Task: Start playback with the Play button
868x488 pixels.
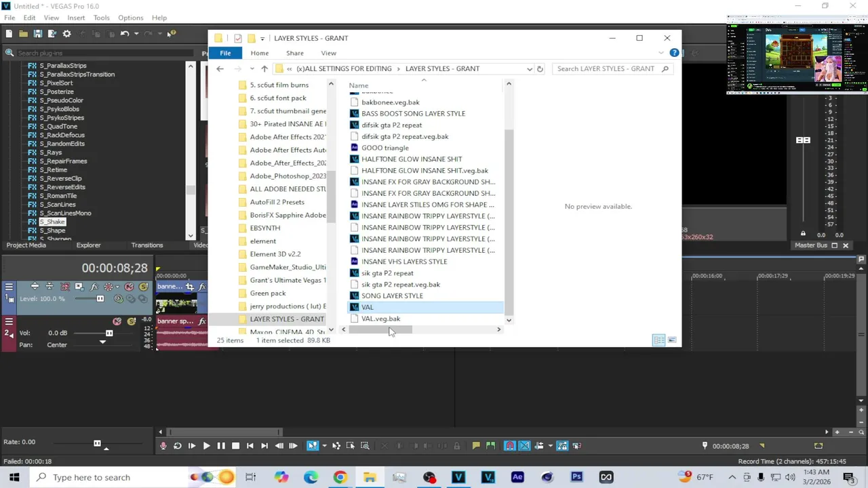Action: click(207, 445)
